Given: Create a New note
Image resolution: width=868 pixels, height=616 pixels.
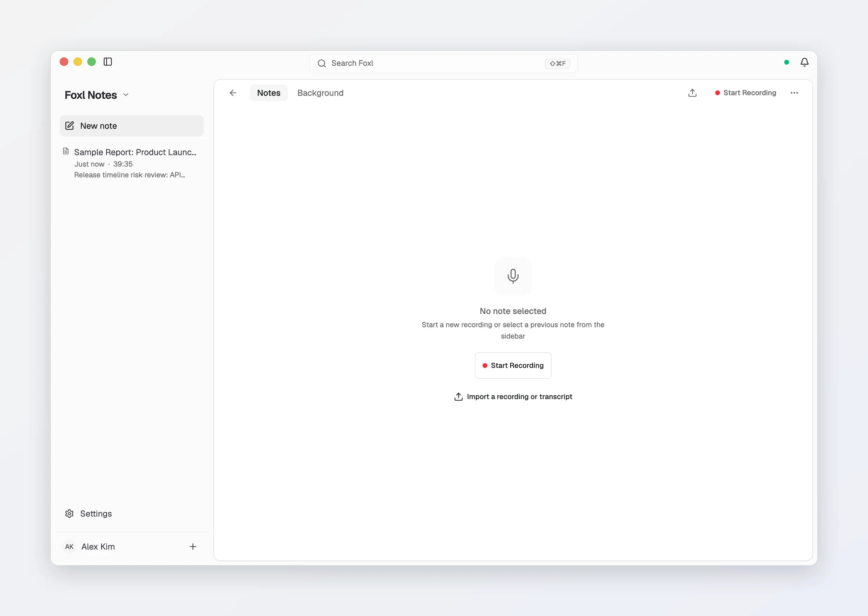Looking at the screenshot, I should (x=132, y=126).
